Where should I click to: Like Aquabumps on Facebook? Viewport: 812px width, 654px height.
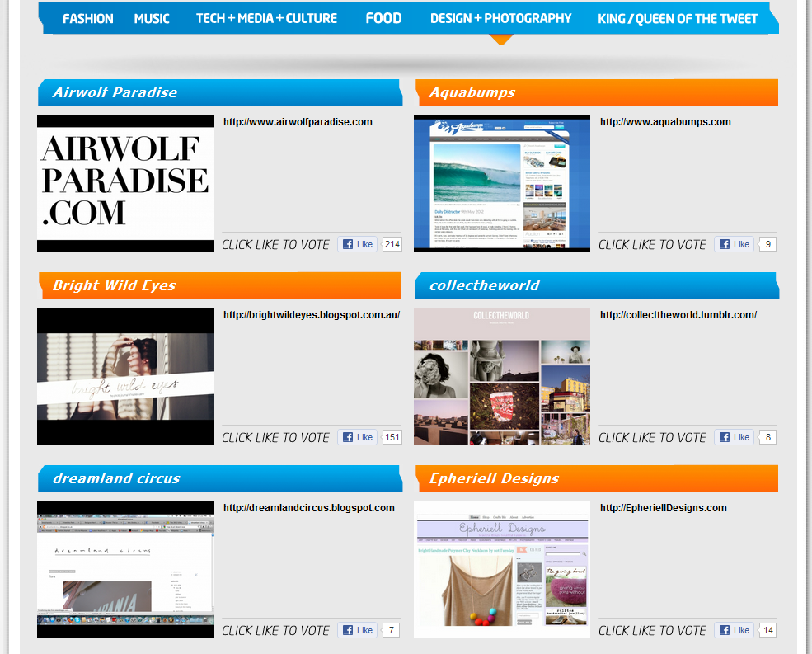point(734,244)
